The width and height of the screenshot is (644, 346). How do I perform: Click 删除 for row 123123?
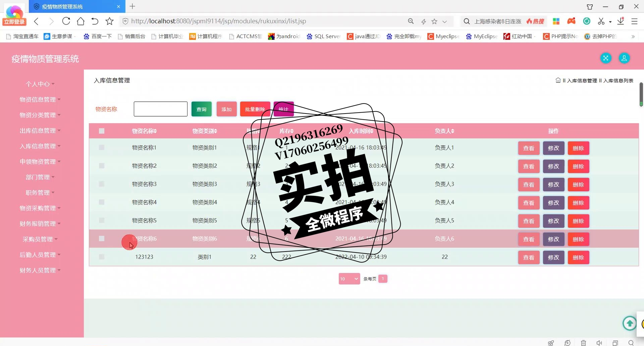click(x=578, y=258)
